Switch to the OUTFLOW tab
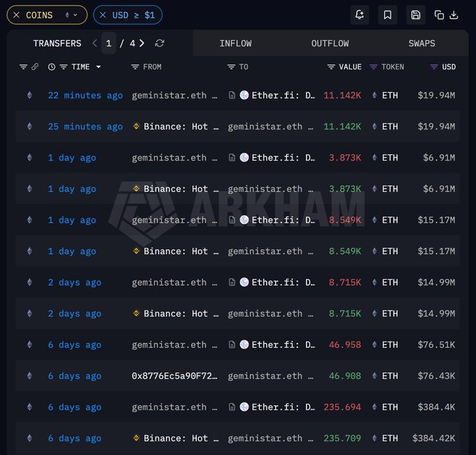Viewport: 476px width, 455px height. [x=330, y=43]
